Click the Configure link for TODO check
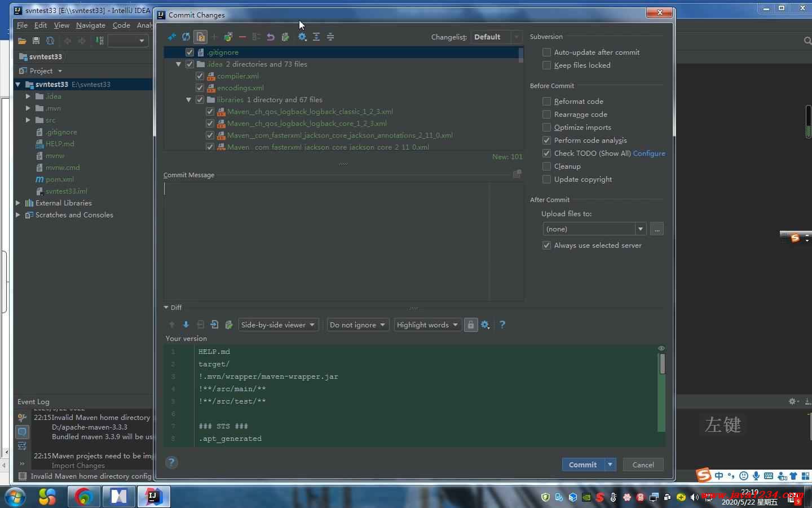This screenshot has height=508, width=812. tap(649, 153)
